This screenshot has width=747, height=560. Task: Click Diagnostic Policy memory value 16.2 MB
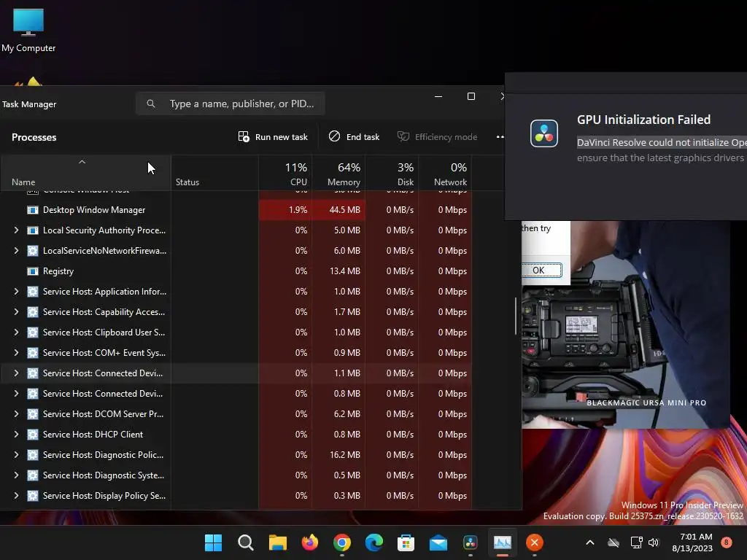pyautogui.click(x=344, y=455)
